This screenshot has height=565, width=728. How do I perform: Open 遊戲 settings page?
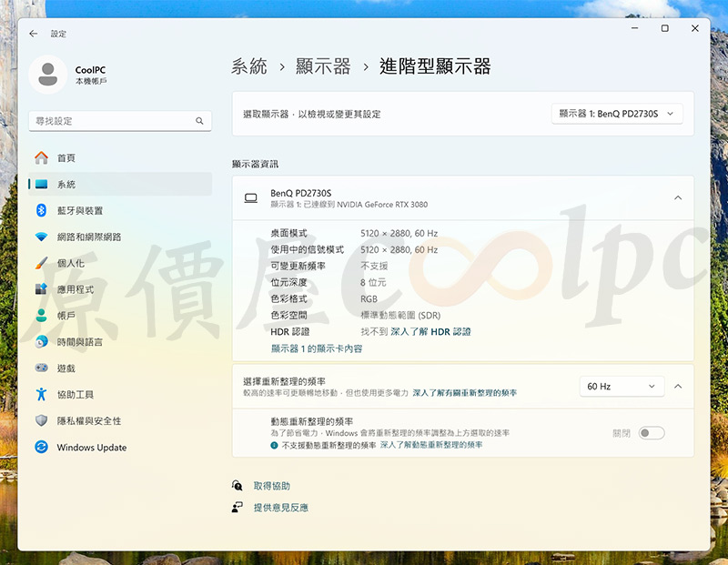coord(120,368)
